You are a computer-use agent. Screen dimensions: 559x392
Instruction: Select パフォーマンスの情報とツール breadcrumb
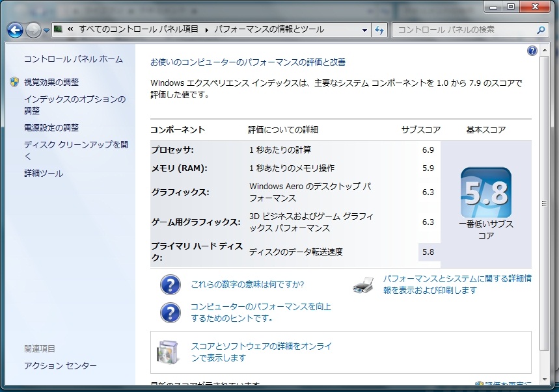269,29
